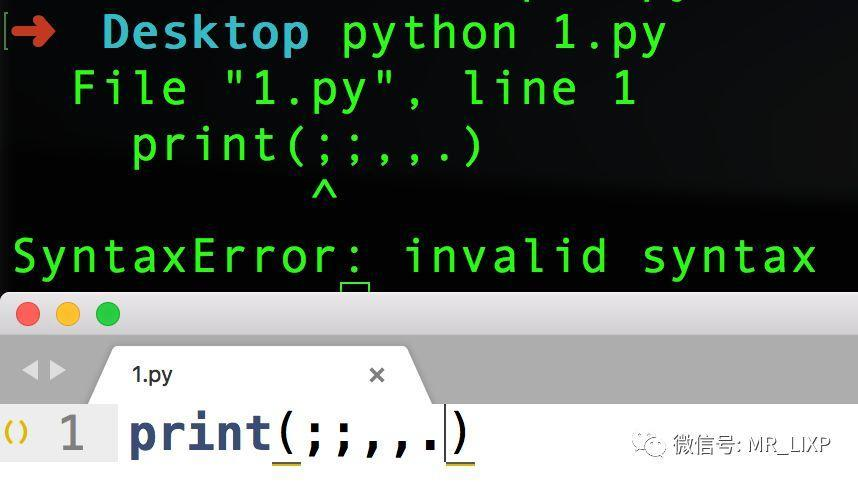Click the green fullscreen window button
Screen dimensions: 858x482
click(108, 314)
